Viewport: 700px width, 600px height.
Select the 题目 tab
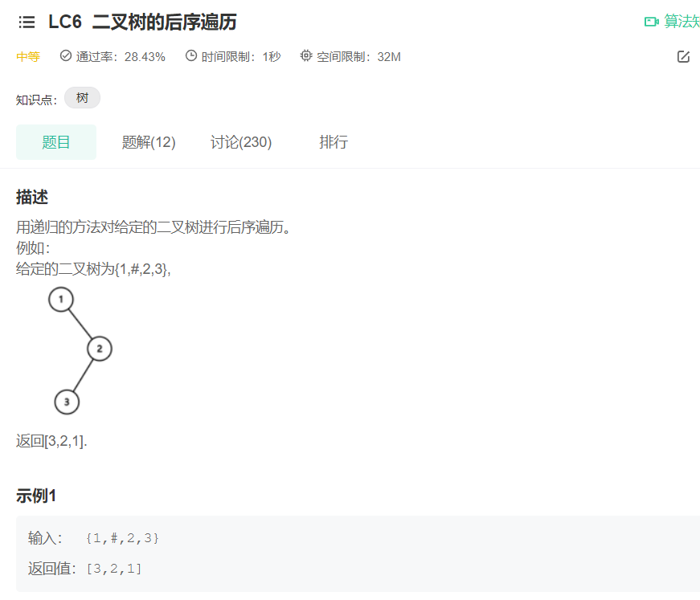[x=55, y=142]
